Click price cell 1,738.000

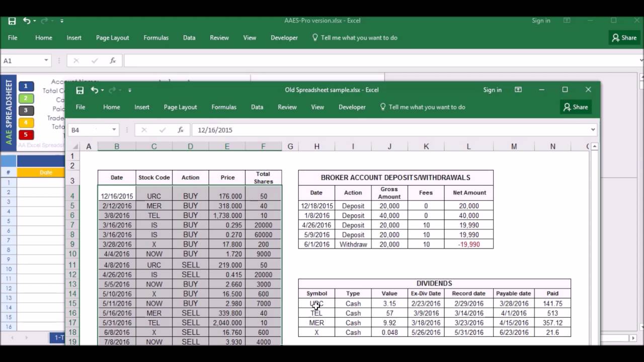tap(227, 215)
